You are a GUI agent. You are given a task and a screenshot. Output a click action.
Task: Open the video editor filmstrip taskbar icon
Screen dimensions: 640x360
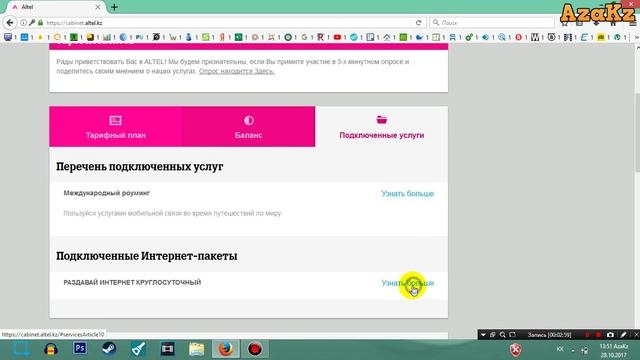click(167, 349)
